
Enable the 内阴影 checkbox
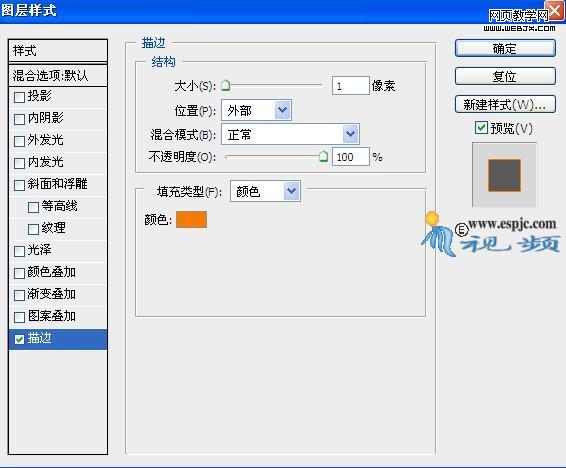[19, 119]
